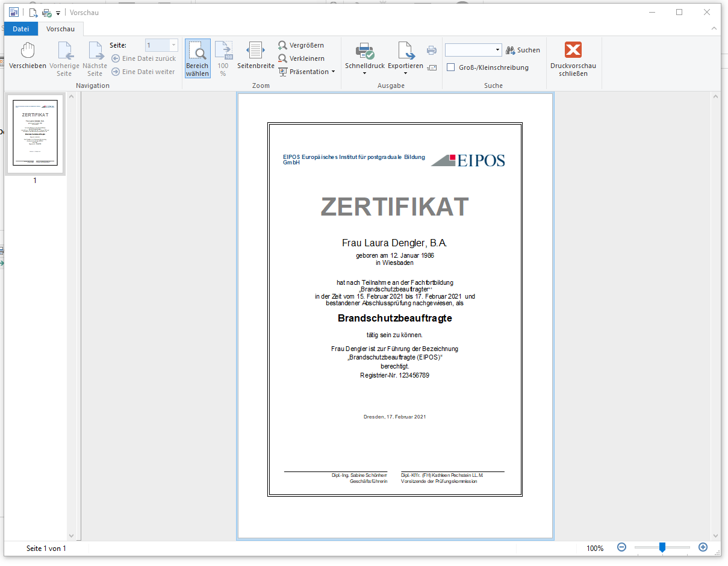
Task: Click 'Registrier-Nr. 123456789' text
Action: [x=394, y=375]
